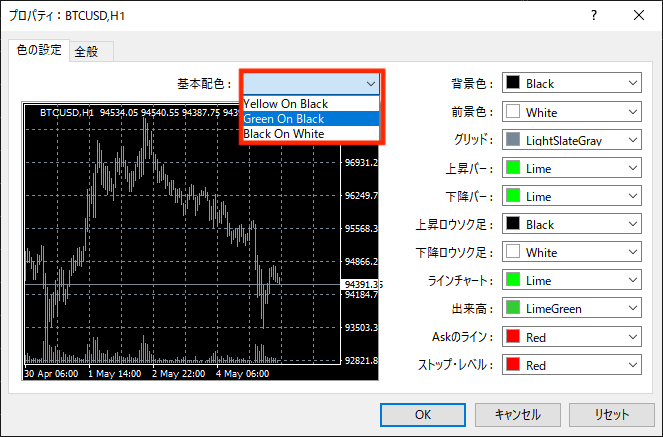Open the 下降バー color dropdown
This screenshot has height=437, width=663.
572,196
